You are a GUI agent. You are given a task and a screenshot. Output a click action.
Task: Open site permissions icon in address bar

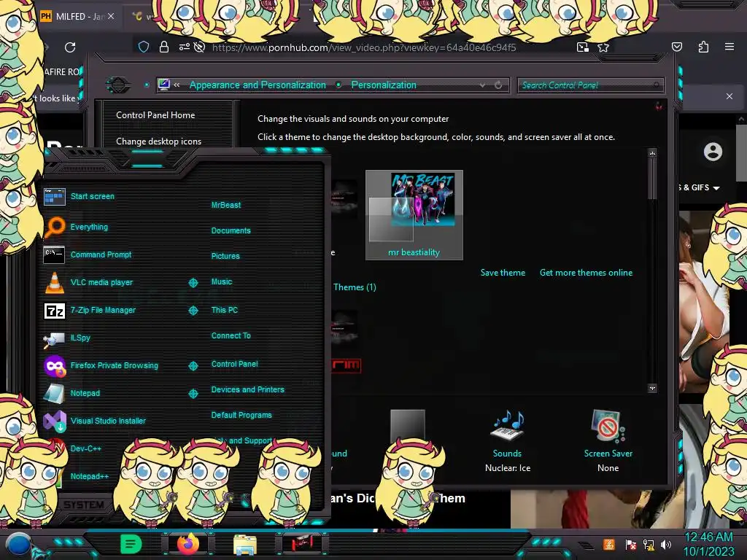click(184, 47)
